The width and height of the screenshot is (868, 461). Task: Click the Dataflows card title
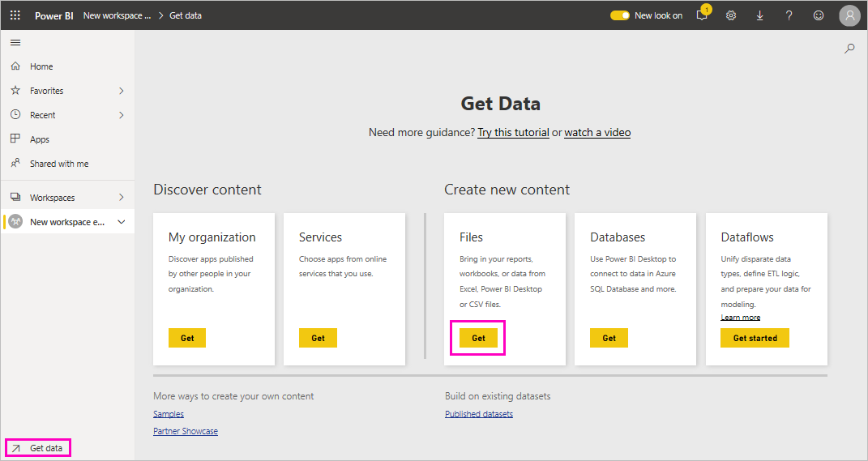tap(747, 237)
